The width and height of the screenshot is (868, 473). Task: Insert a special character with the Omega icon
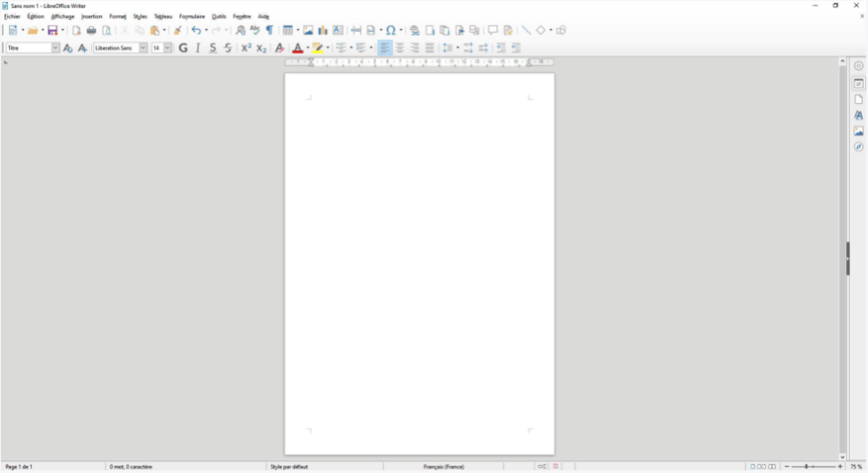coord(390,30)
